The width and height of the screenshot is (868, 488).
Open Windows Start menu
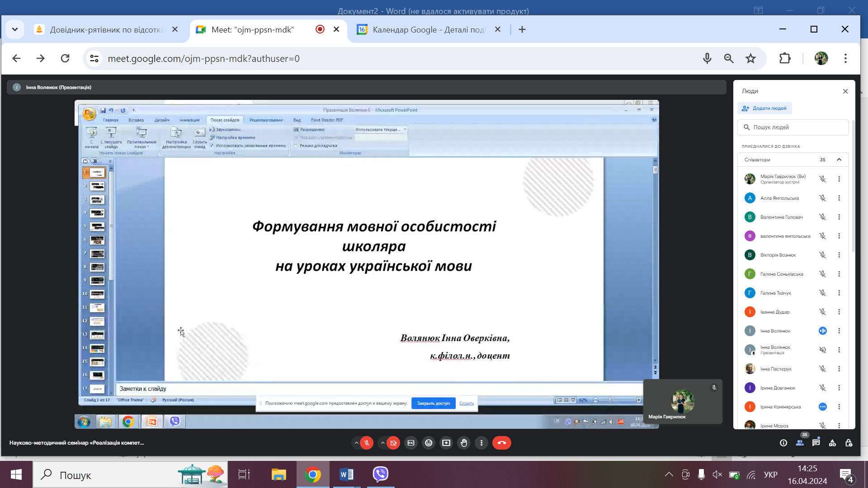16,474
